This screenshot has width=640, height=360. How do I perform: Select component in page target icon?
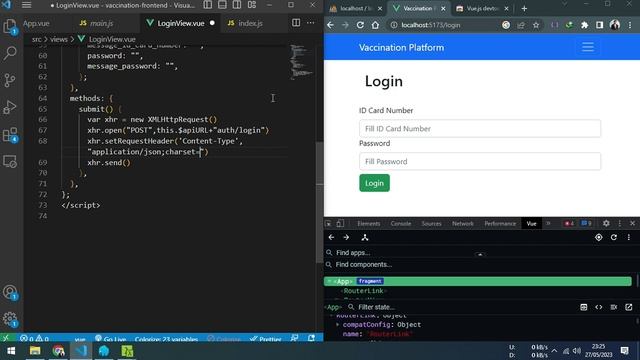pyautogui.click(x=598, y=237)
